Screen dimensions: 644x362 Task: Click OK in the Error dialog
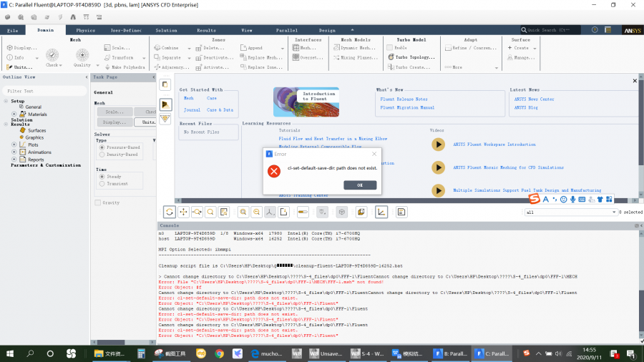click(360, 185)
